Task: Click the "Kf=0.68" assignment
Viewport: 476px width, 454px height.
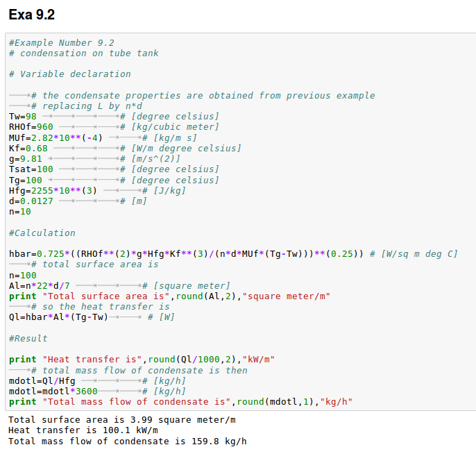Action: click(28, 149)
